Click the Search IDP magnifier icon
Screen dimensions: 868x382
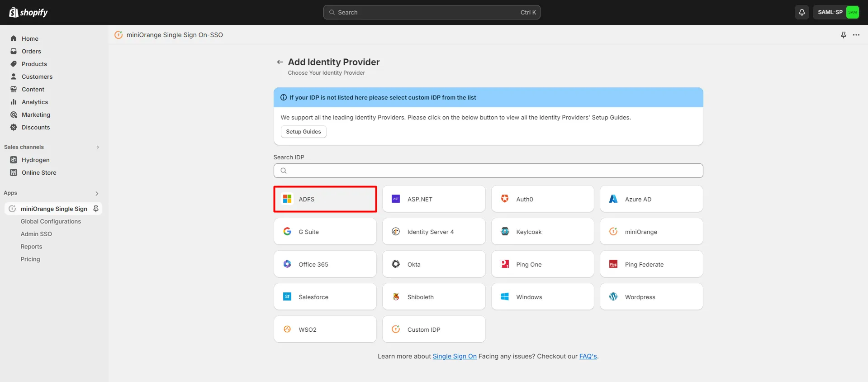[284, 171]
